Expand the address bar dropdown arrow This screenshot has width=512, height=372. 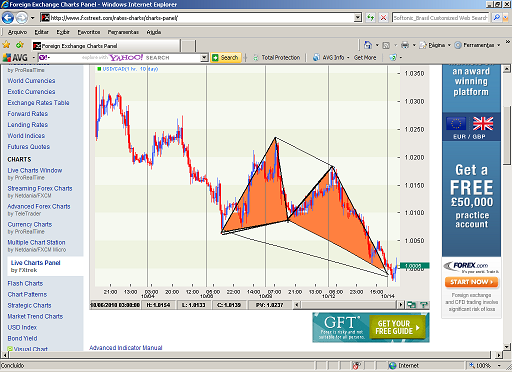click(358, 18)
